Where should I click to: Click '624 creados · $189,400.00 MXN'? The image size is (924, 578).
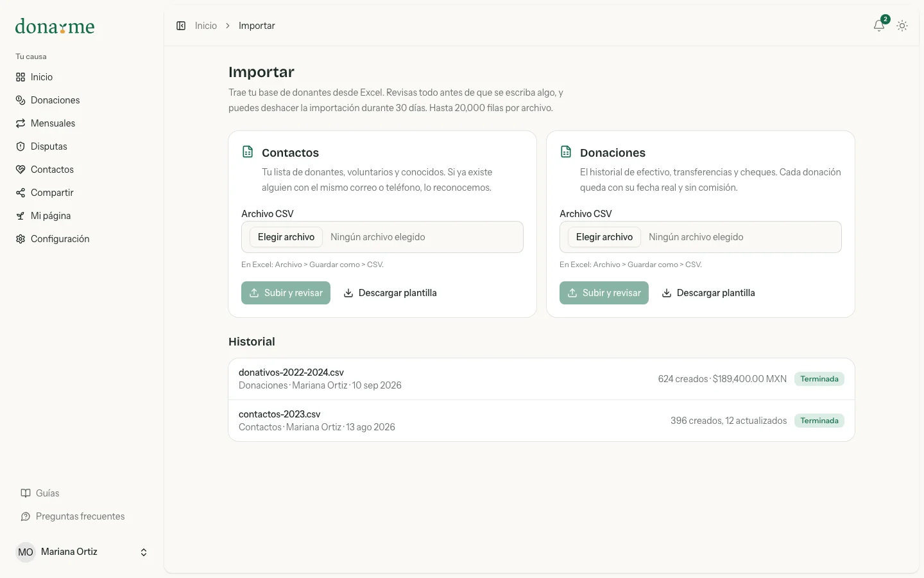pyautogui.click(x=722, y=379)
